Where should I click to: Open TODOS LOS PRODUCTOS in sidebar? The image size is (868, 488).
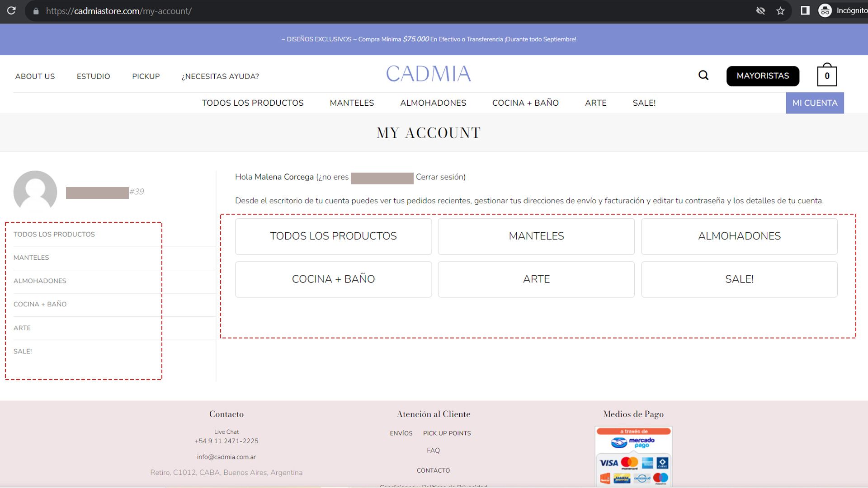(54, 234)
